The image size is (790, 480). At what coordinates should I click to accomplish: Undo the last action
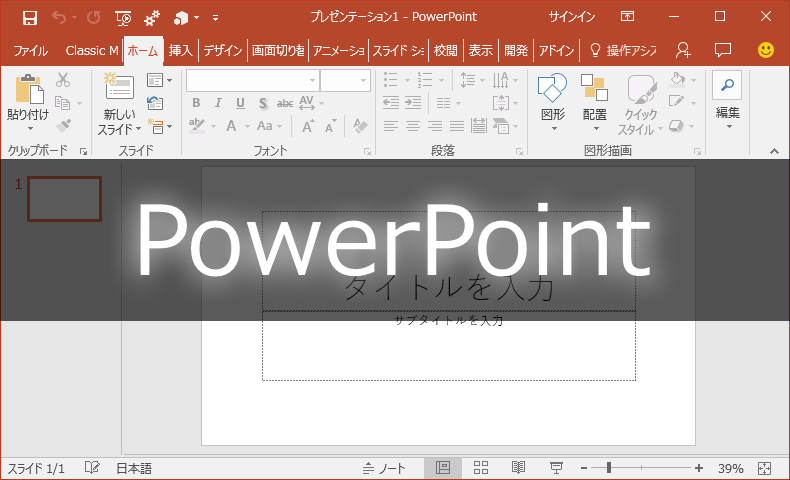point(59,18)
